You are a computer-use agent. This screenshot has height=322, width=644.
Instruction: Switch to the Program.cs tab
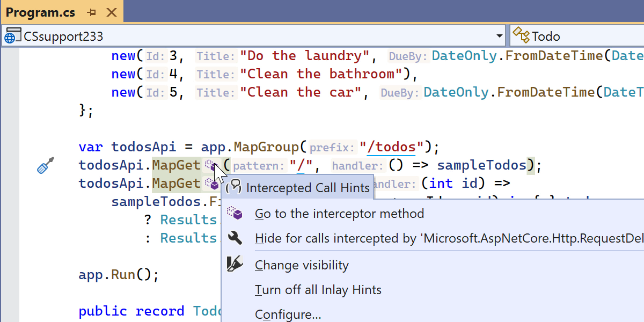tap(41, 12)
